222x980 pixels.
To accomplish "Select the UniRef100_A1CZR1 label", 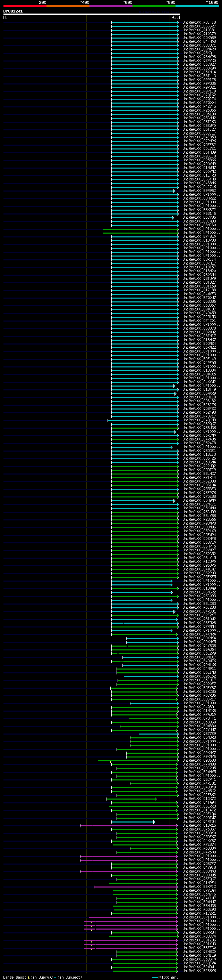I will (x=199, y=913).
